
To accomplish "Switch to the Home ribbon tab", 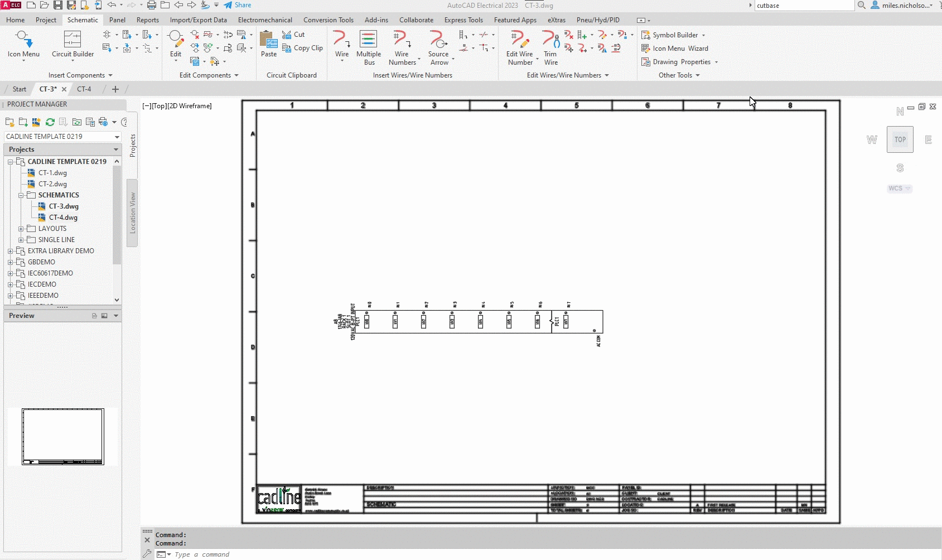I will click(x=16, y=20).
